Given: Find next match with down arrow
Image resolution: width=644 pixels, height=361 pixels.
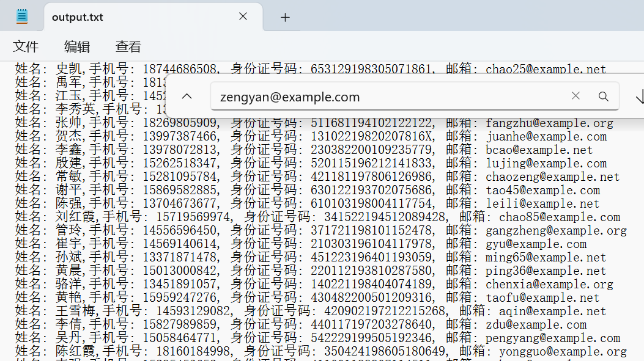Looking at the screenshot, I should tap(640, 97).
